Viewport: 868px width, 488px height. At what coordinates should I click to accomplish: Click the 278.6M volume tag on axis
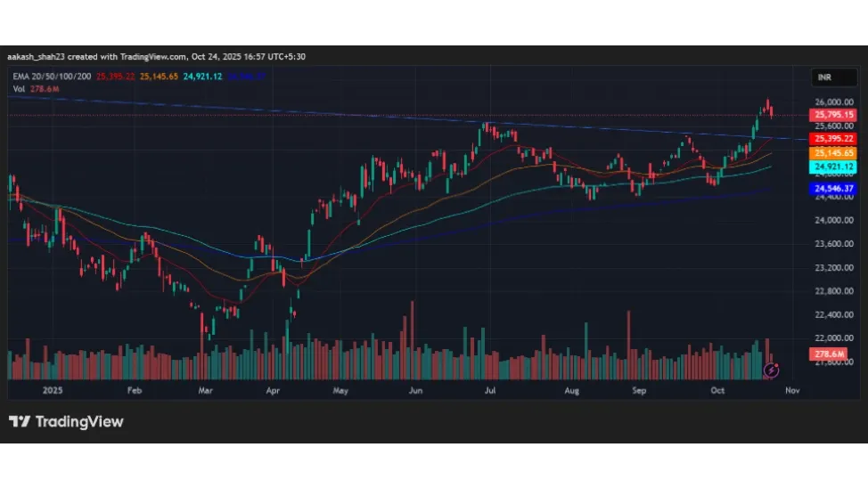coord(824,354)
